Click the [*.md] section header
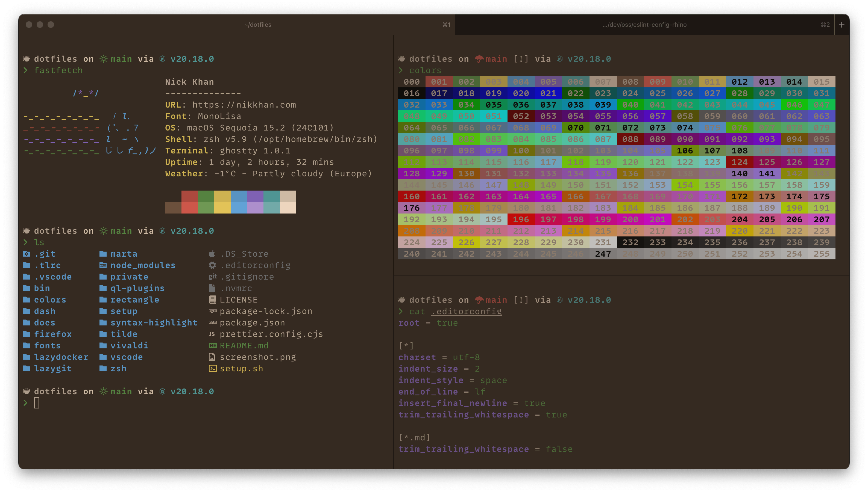 (414, 438)
